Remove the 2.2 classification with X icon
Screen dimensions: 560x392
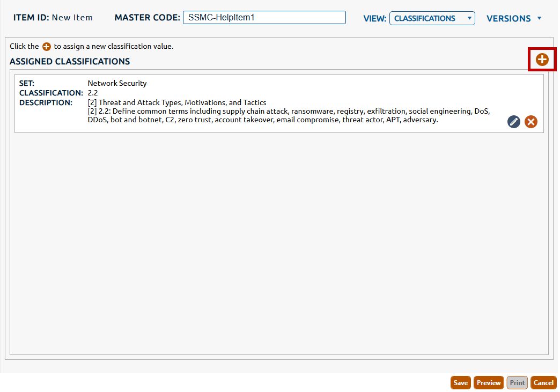530,122
